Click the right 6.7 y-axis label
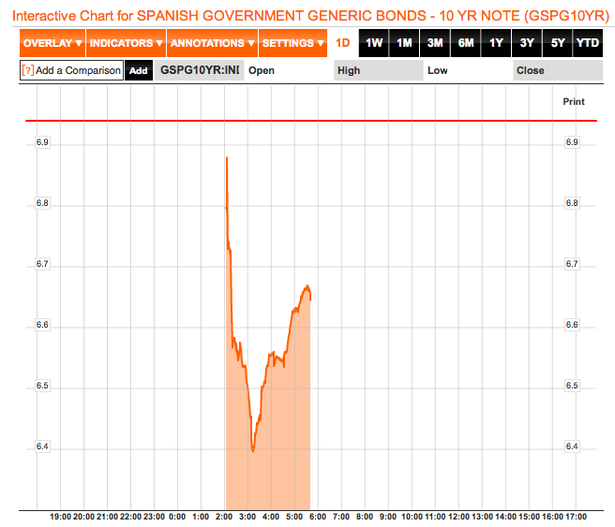Image resolution: width=615 pixels, height=527 pixels. [x=572, y=264]
